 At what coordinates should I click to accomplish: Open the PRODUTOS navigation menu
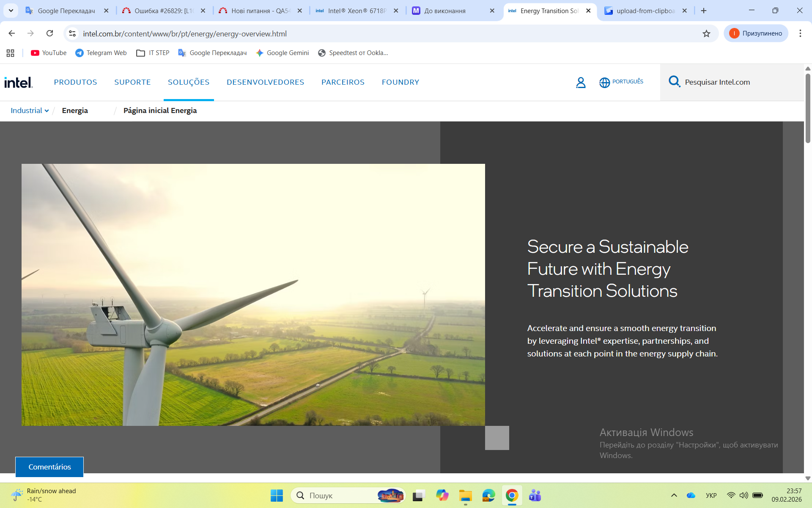click(x=75, y=82)
